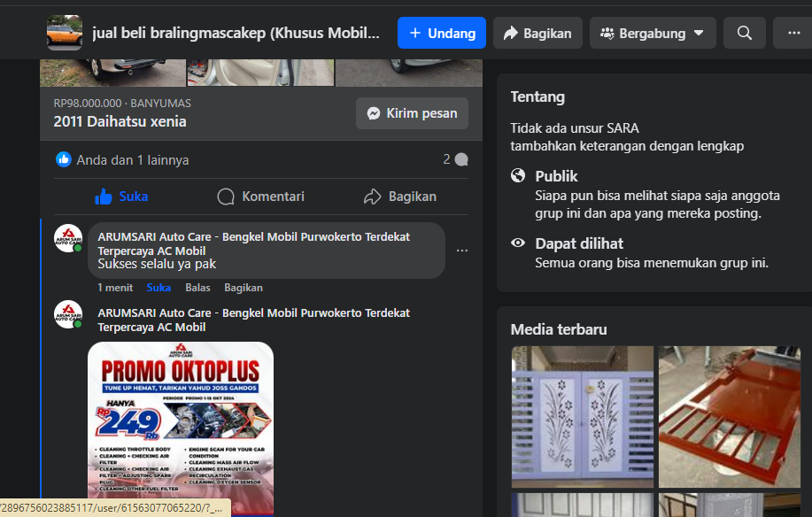Open the 2011 Daihatsu xenia listing title
The width and height of the screenshot is (812, 517).
click(120, 121)
